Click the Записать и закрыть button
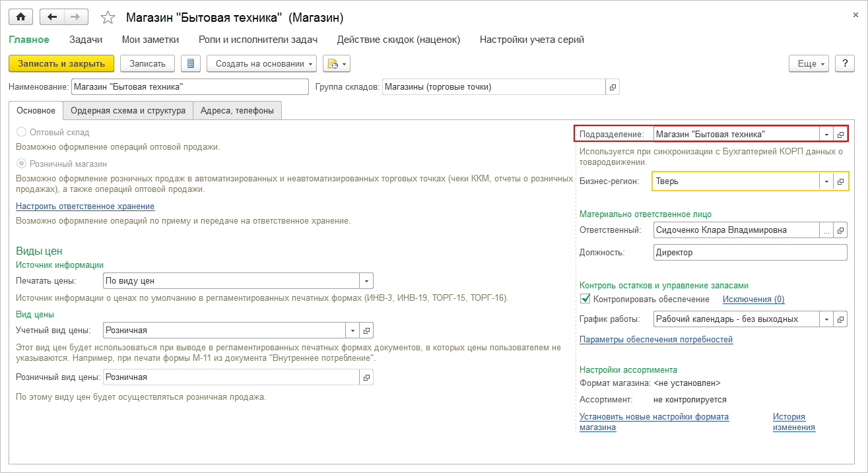Viewport: 868px width, 473px height. click(x=61, y=63)
